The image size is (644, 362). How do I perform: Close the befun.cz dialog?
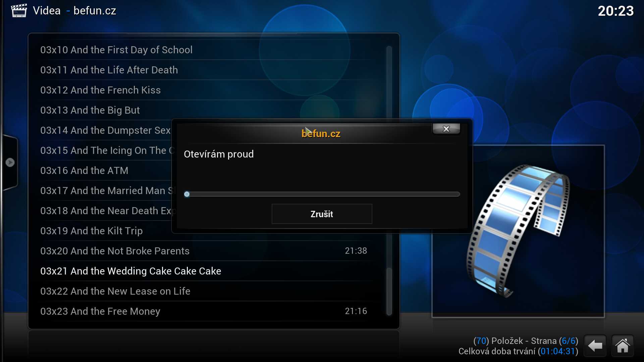tap(446, 129)
